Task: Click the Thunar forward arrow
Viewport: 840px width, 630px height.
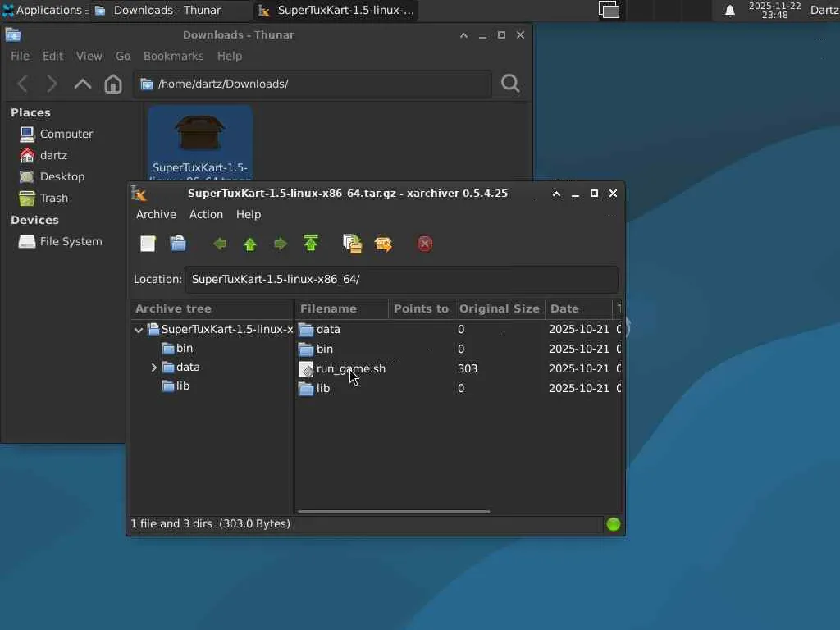Action: pyautogui.click(x=52, y=84)
